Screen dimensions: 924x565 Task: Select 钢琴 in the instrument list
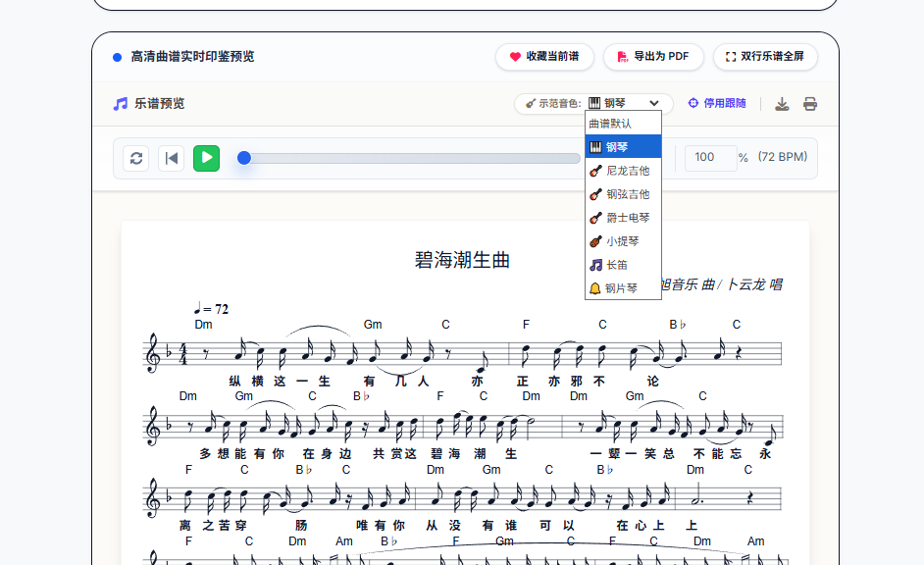pyautogui.click(x=623, y=147)
